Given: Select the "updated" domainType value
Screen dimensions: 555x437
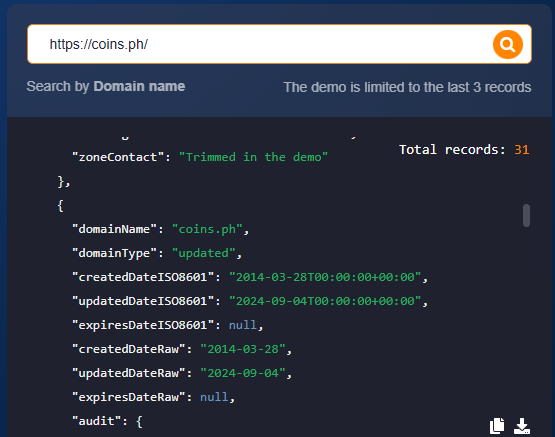Looking at the screenshot, I should 204,253.
